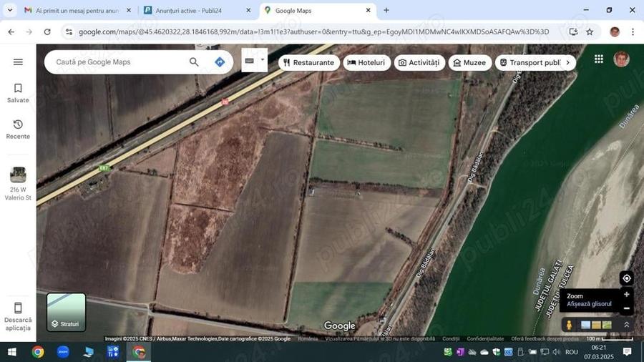The image size is (644, 362).
Task: Open the Condiții link
Action: [x=451, y=338]
